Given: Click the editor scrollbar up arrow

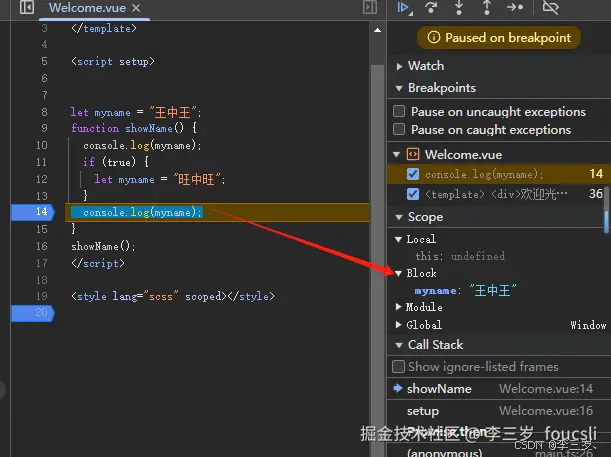Looking at the screenshot, I should pyautogui.click(x=377, y=30).
